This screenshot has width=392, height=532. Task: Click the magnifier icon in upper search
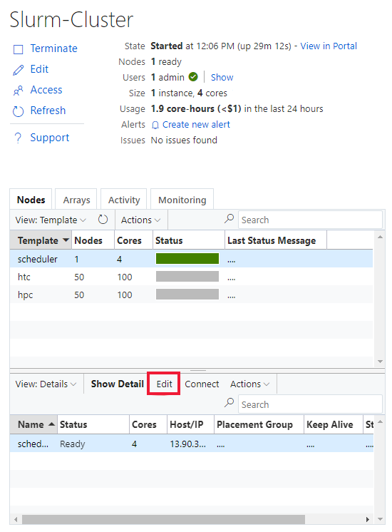coord(229,218)
